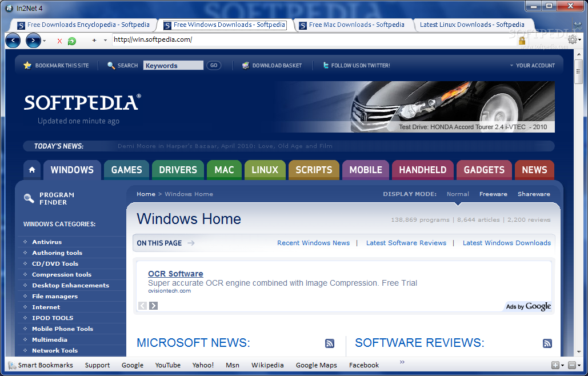Open the dropdown arrow next to the plus button
Image resolution: width=588 pixels, height=376 pixels.
pyautogui.click(x=105, y=40)
